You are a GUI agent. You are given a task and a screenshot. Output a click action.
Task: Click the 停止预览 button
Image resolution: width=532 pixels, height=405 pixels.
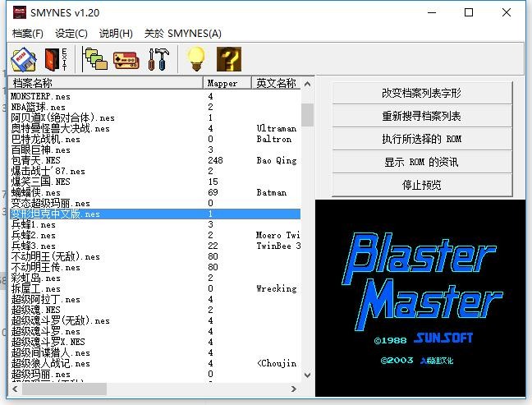pos(422,185)
